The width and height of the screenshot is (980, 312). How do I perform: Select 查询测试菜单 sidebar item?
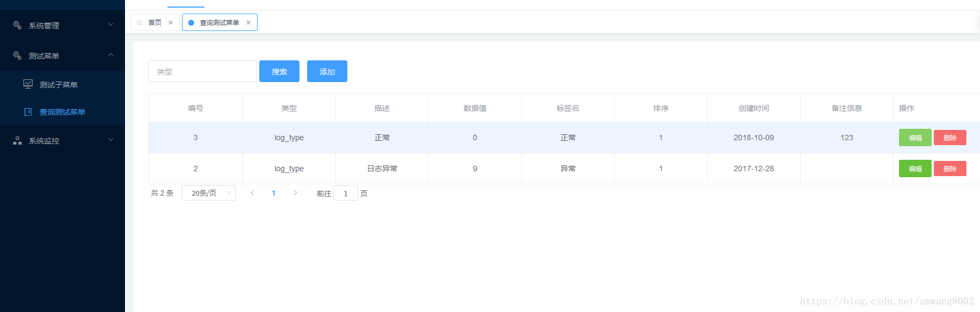pos(63,112)
